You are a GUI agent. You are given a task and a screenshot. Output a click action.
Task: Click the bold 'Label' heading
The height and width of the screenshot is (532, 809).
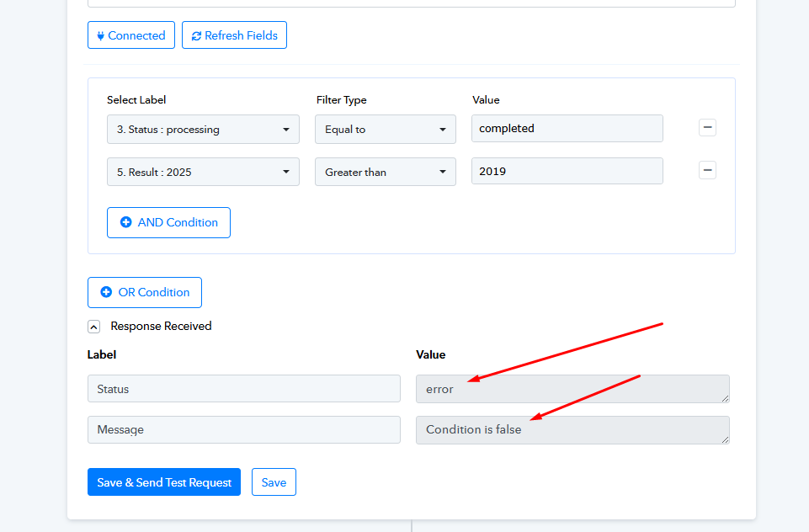tap(102, 354)
